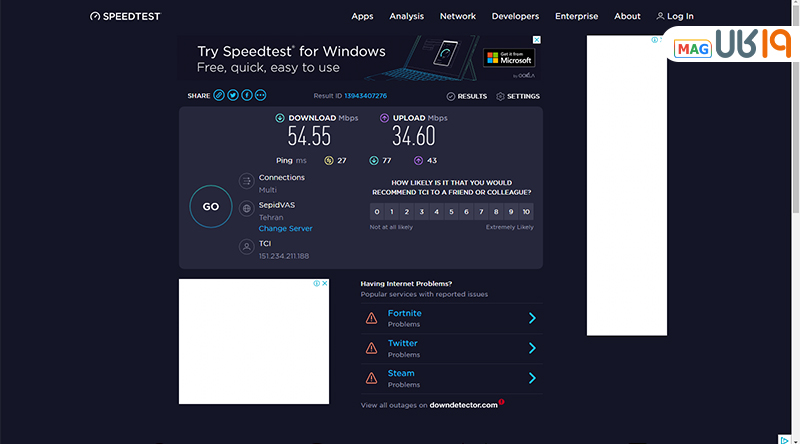The height and width of the screenshot is (444, 800).
Task: Open the Twitter problems link
Action: click(403, 343)
